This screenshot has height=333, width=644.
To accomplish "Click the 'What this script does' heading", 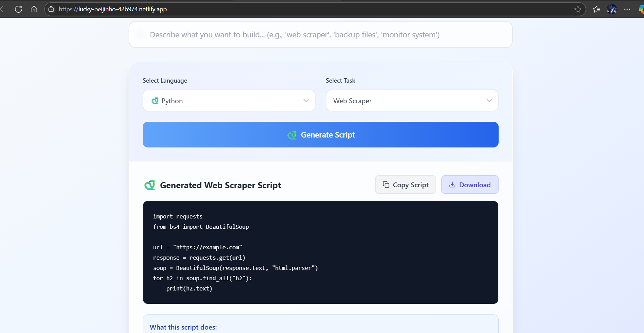I will pyautogui.click(x=183, y=327).
